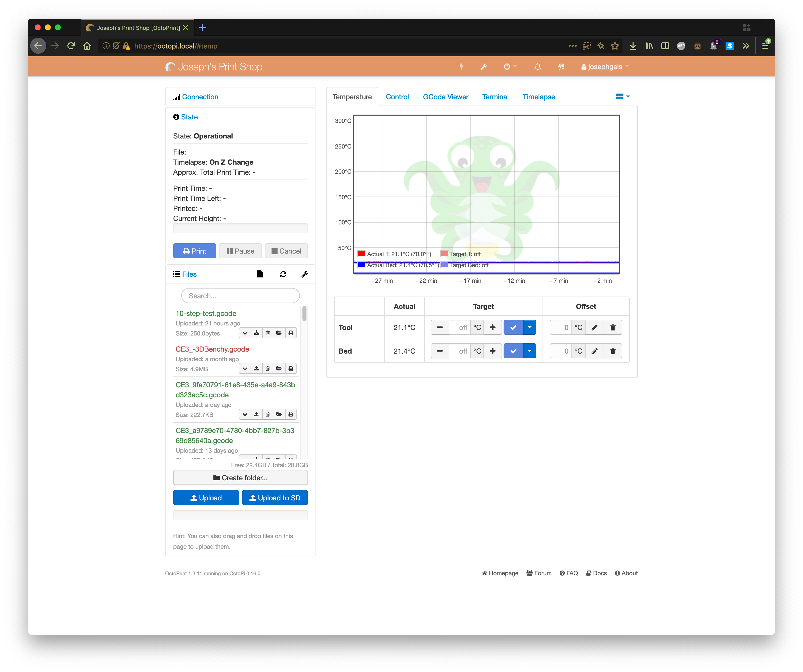803x672 pixels.
Task: Delete the 10-step-test.gcode file
Action: (x=268, y=333)
